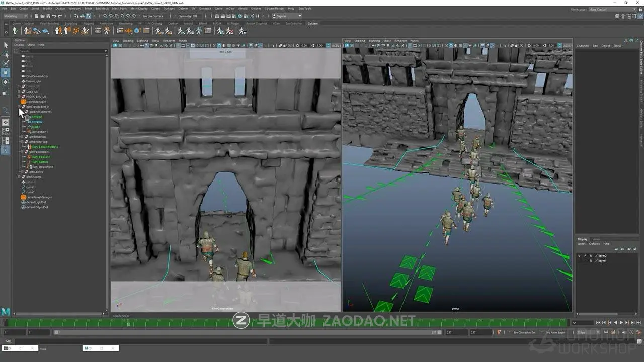This screenshot has height=362, width=644.
Task: Toggle visibility V box for layer2
Action: (x=579, y=256)
